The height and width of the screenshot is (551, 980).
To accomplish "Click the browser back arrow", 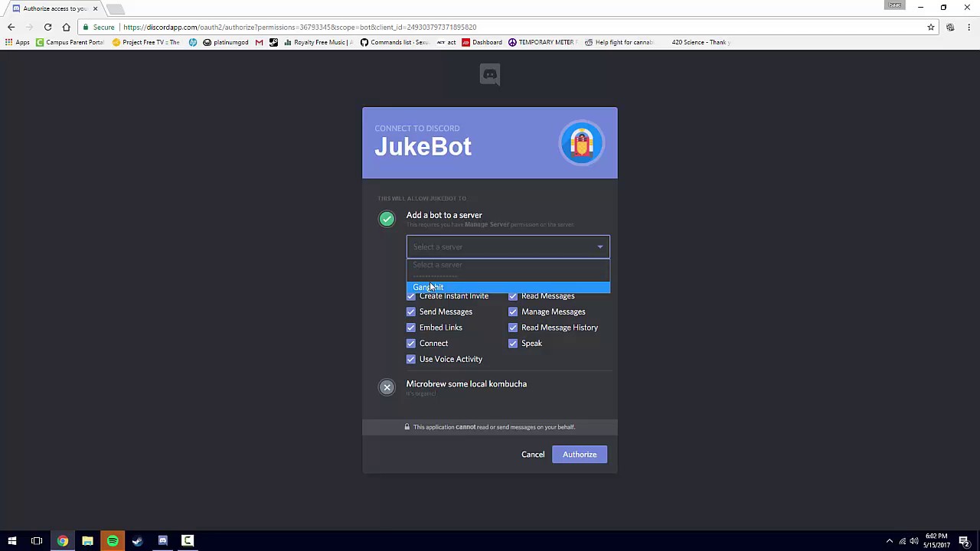I will tap(11, 27).
